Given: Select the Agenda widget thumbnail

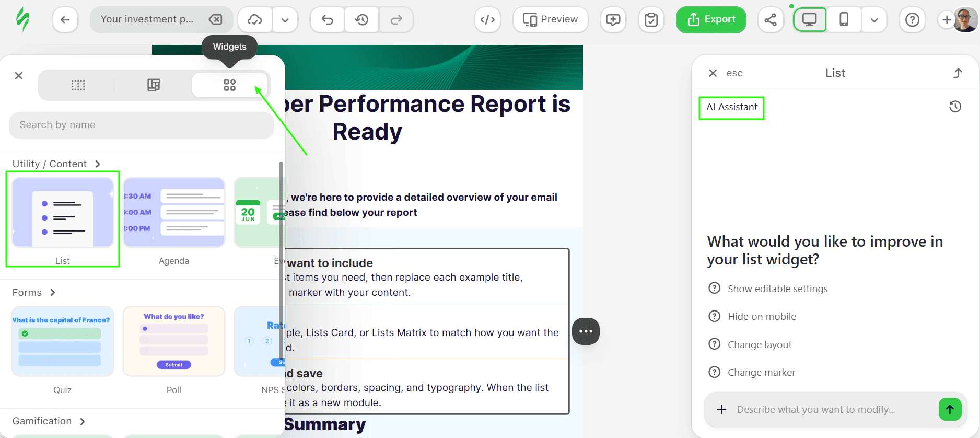Looking at the screenshot, I should pos(174,212).
